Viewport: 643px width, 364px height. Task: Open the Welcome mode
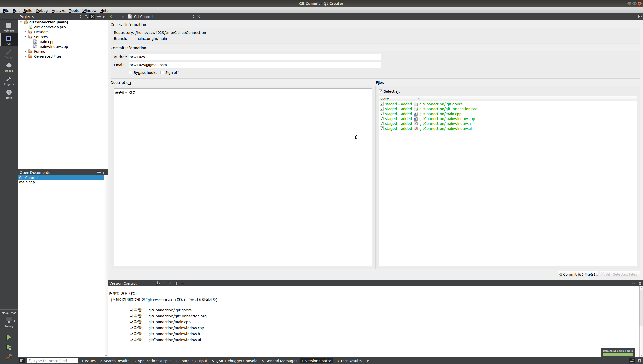[9, 27]
